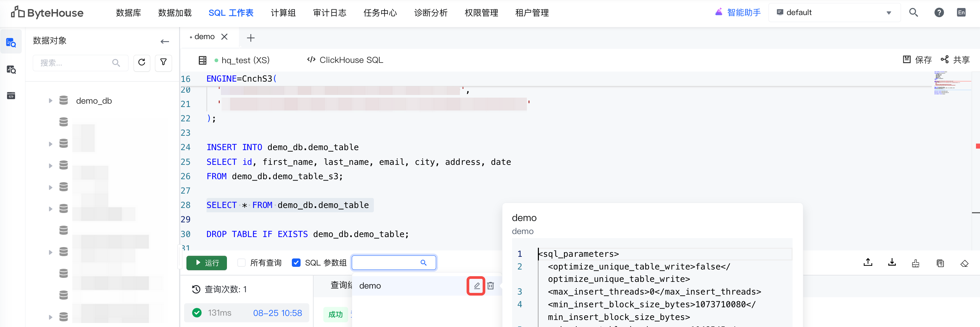Click the demo_db database icon

[x=64, y=100]
